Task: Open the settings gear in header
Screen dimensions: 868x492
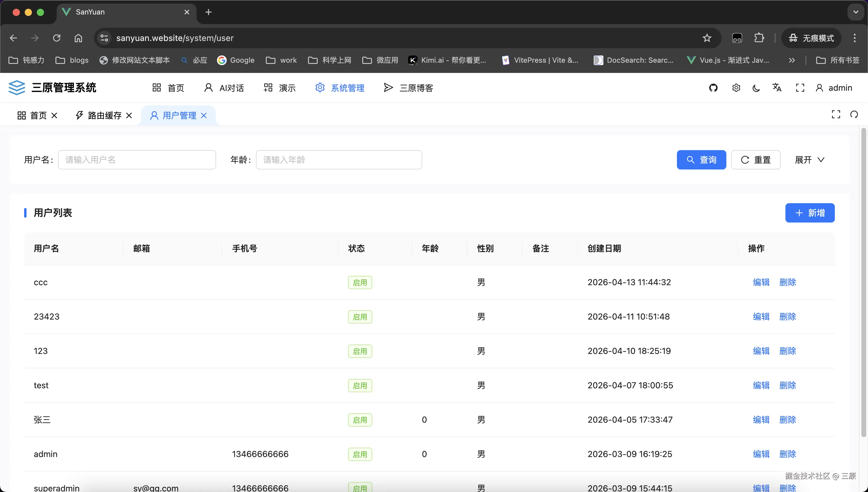Action: point(736,88)
